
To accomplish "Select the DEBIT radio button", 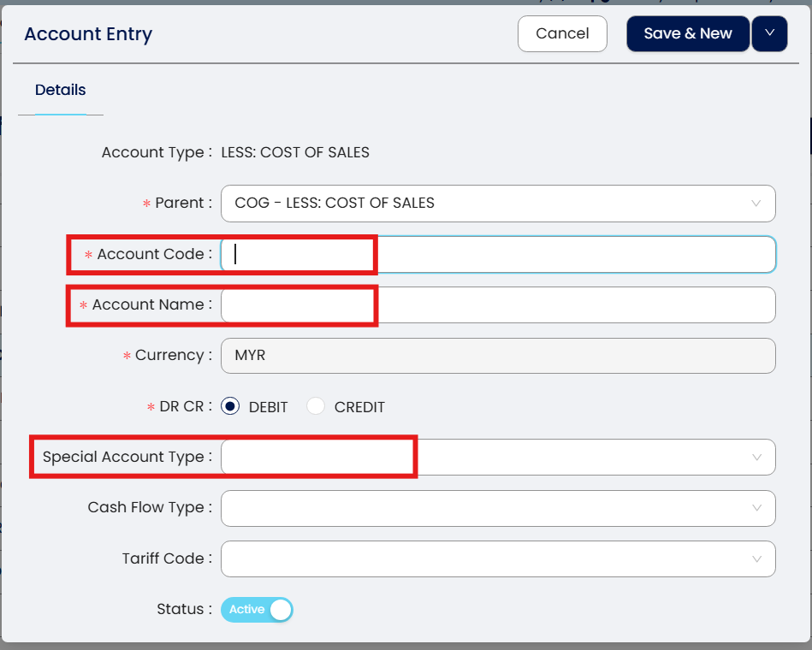I will click(x=230, y=406).
